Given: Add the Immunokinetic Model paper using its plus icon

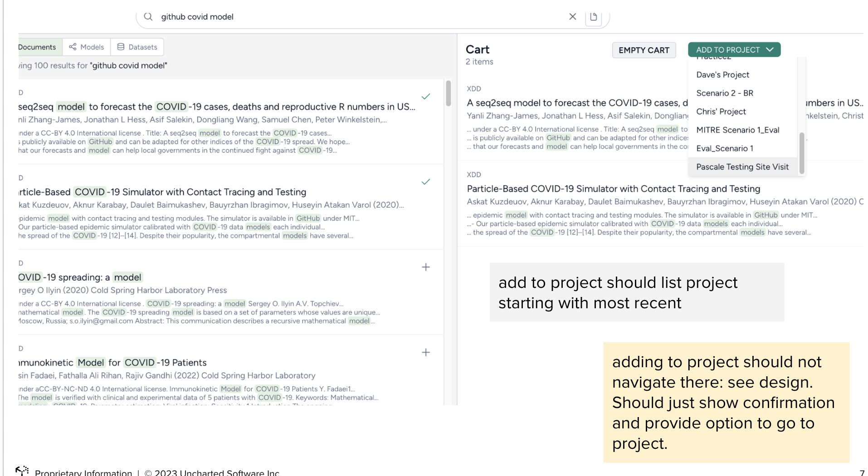Looking at the screenshot, I should coord(425,352).
